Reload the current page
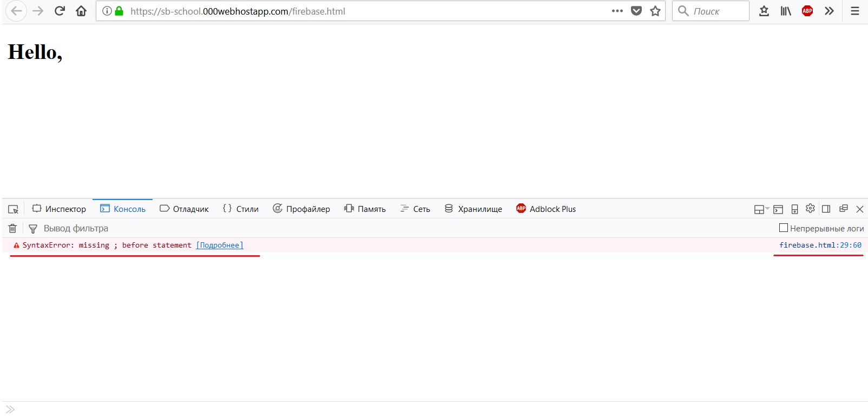 tap(60, 11)
